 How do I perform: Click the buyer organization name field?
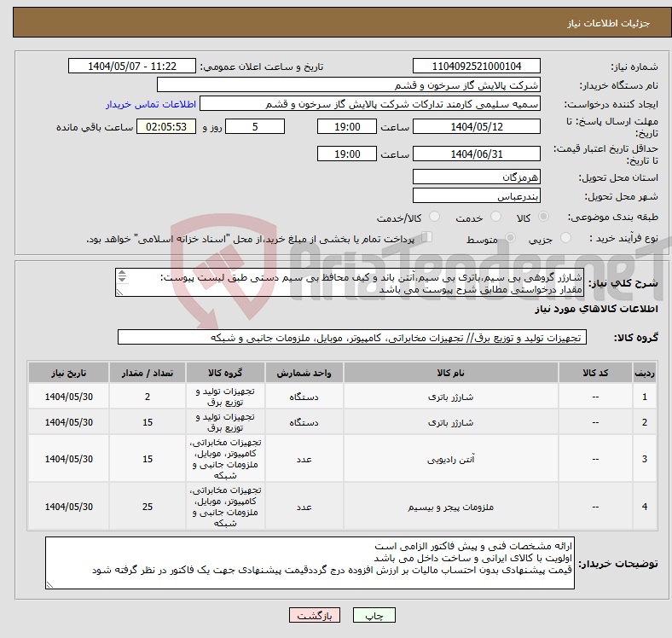pos(349,85)
